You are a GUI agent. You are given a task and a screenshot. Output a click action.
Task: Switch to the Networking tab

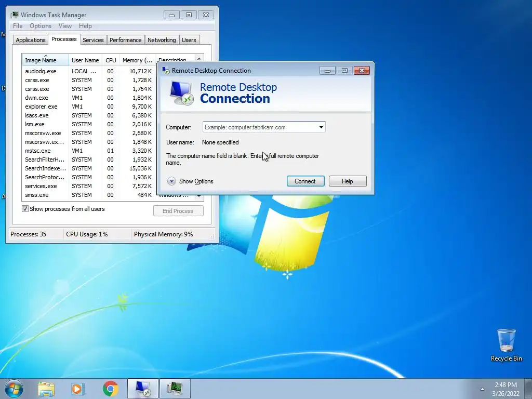[x=162, y=40]
